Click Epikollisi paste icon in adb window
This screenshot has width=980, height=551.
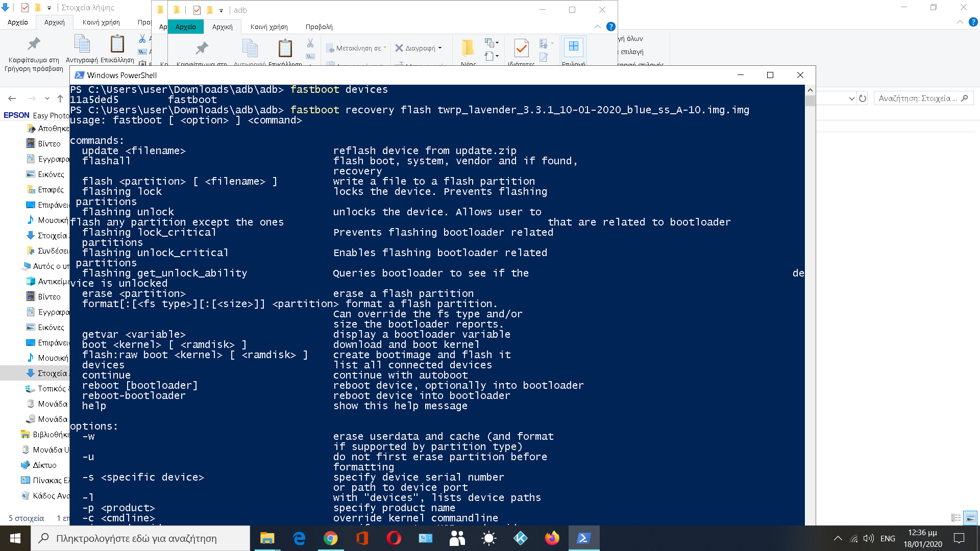pyautogui.click(x=285, y=49)
